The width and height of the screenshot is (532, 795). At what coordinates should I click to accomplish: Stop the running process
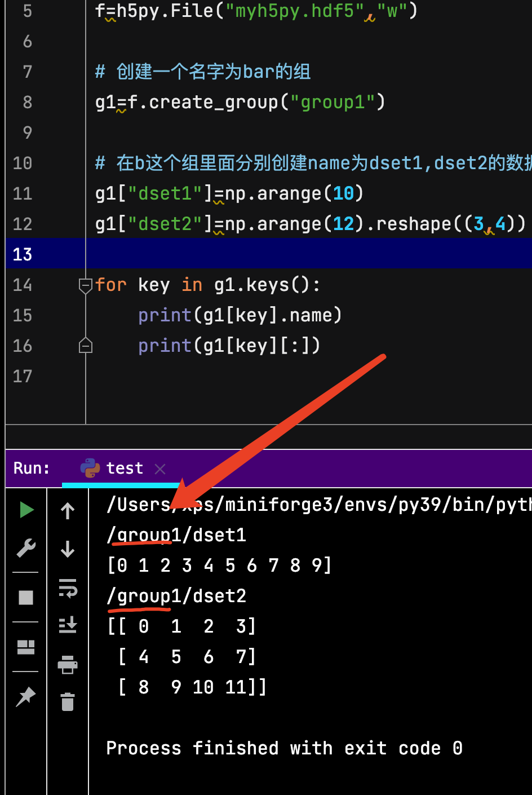25,597
